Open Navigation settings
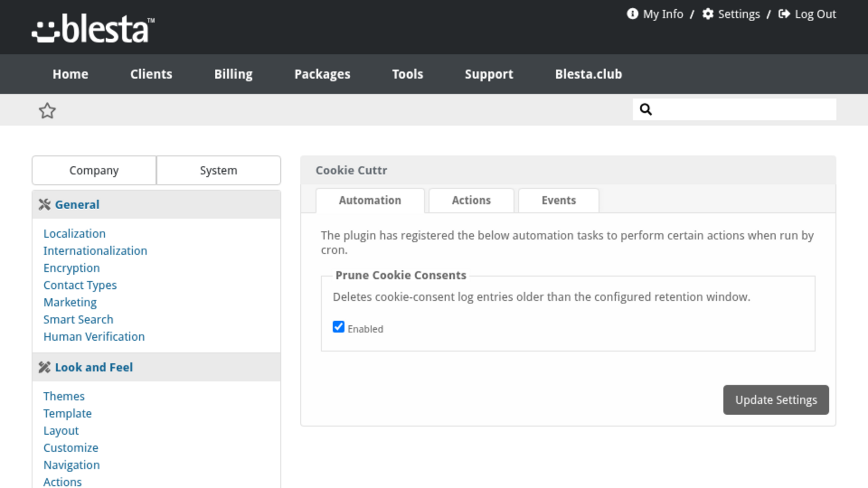Viewport: 868px width, 488px height. coord(71,465)
